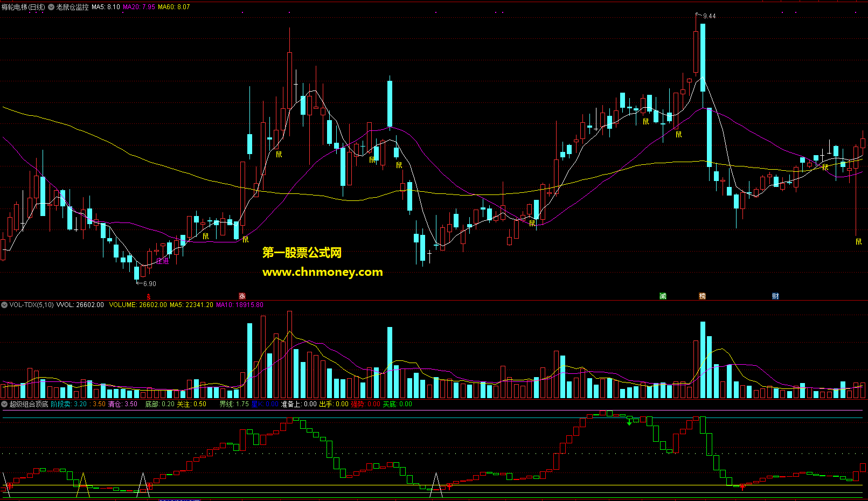Open the VOL-TDX indicator panel dropdown
The image size is (868, 501).
[4, 305]
